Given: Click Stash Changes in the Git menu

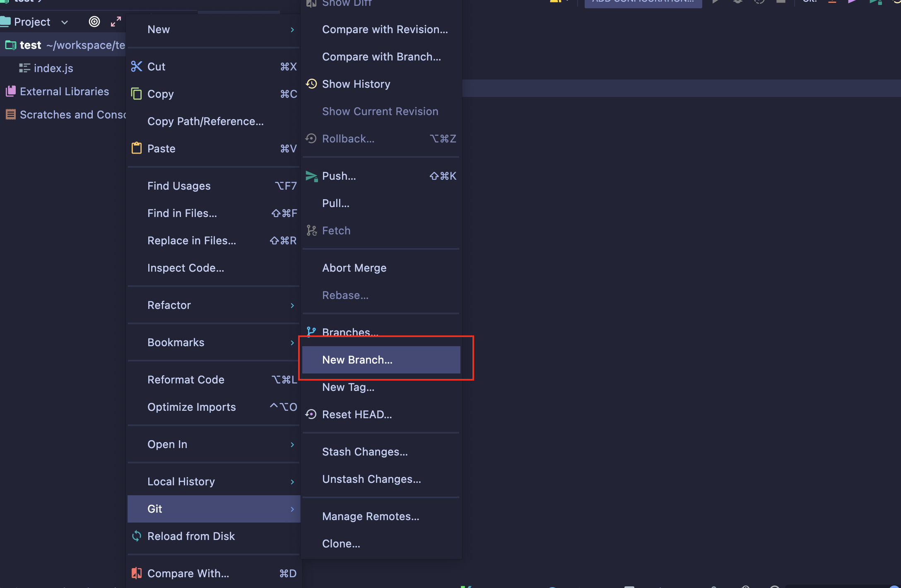Looking at the screenshot, I should coord(364,451).
